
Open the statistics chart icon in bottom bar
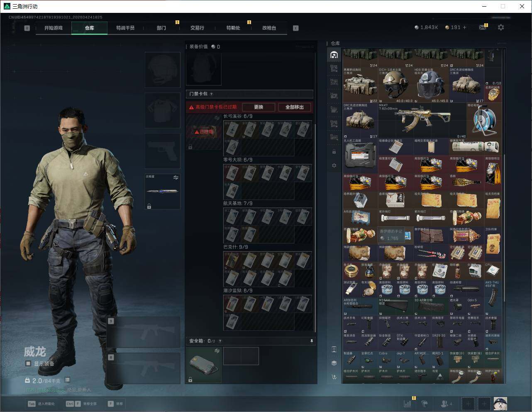[x=408, y=403]
